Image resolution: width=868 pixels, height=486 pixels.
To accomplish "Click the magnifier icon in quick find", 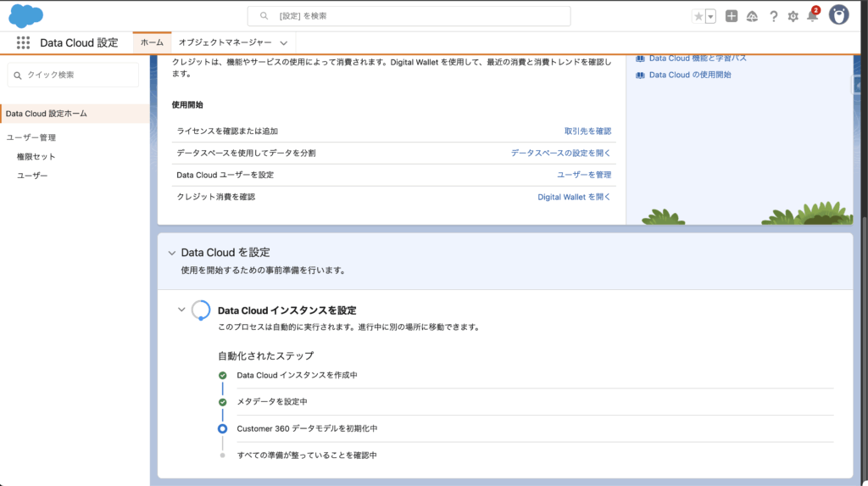I will click(x=18, y=75).
